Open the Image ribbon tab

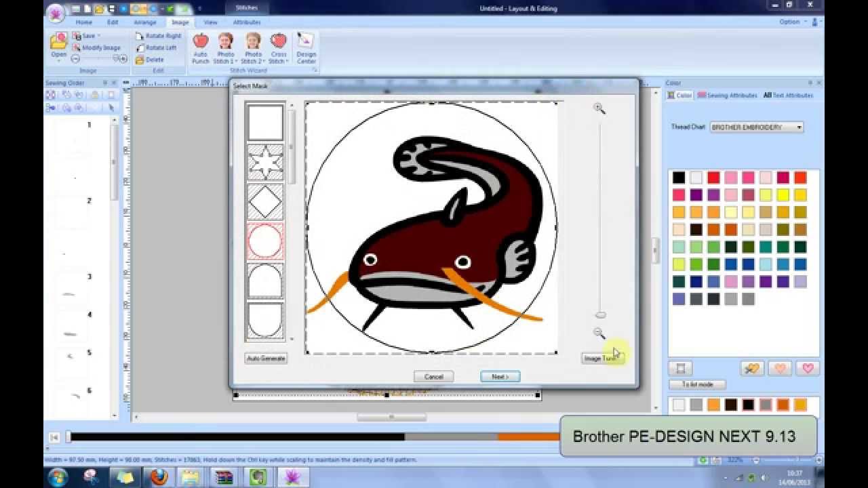[180, 22]
